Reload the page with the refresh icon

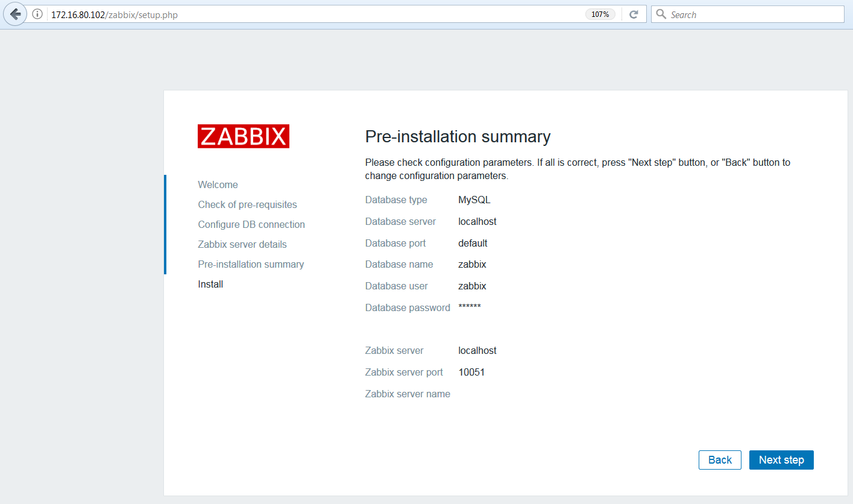[x=634, y=14]
